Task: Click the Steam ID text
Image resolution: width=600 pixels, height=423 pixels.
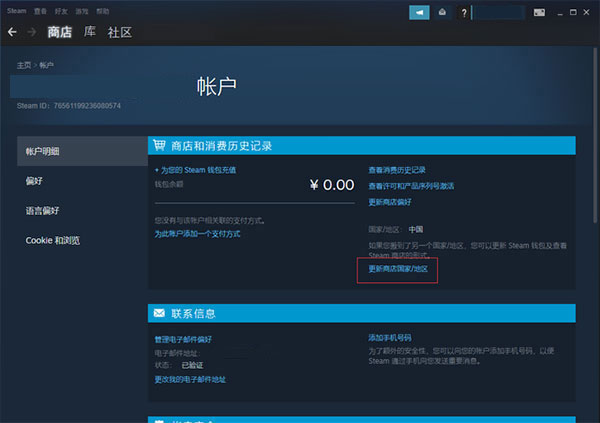Action: [x=68, y=106]
